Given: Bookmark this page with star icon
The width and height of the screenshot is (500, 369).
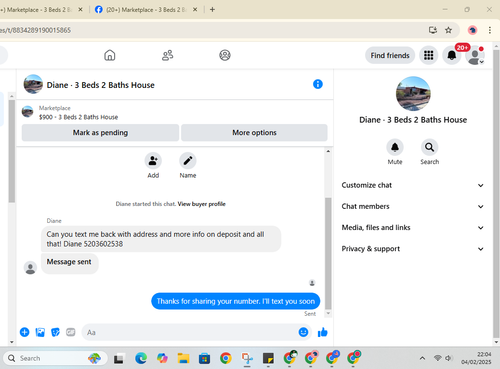Looking at the screenshot, I should click(448, 30).
